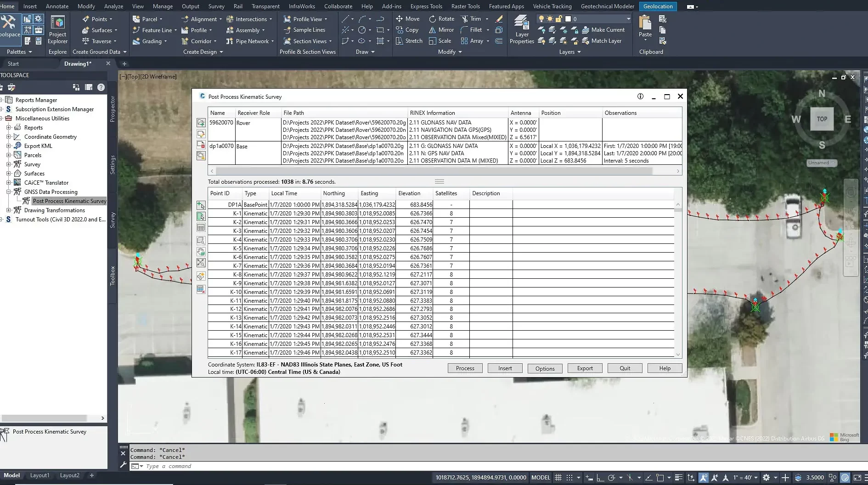This screenshot has height=485, width=868.
Task: Open Toolspace help icon
Action: 101,87
